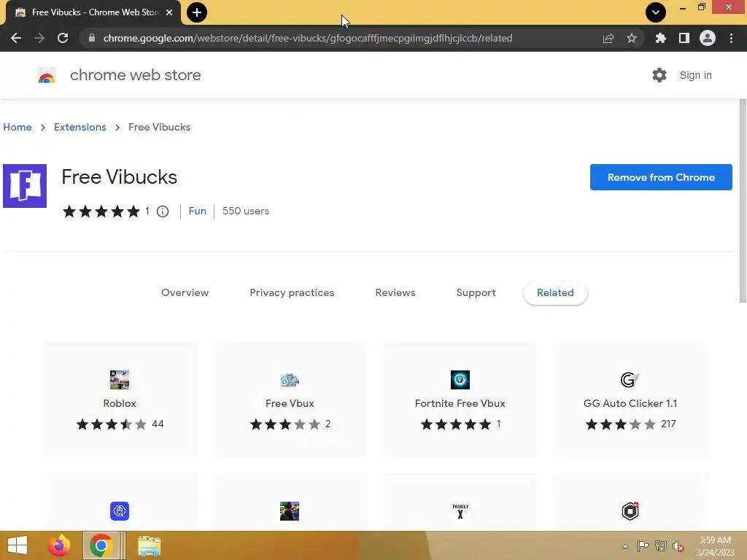Open the Windows Start button
The height and width of the screenshot is (560, 747).
[x=18, y=545]
